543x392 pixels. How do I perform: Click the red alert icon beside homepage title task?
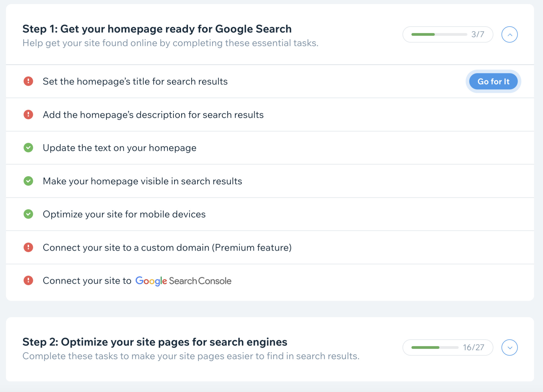[x=28, y=81]
